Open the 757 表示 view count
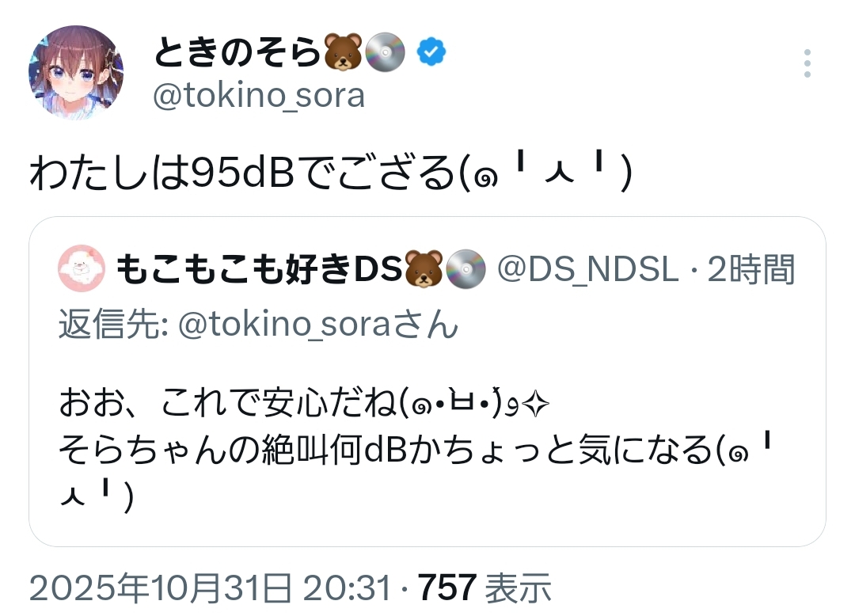855x616 pixels. point(484,588)
